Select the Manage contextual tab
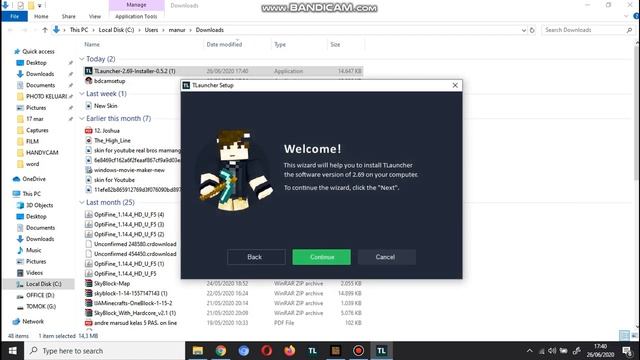This screenshot has width=640, height=360. 136,5
